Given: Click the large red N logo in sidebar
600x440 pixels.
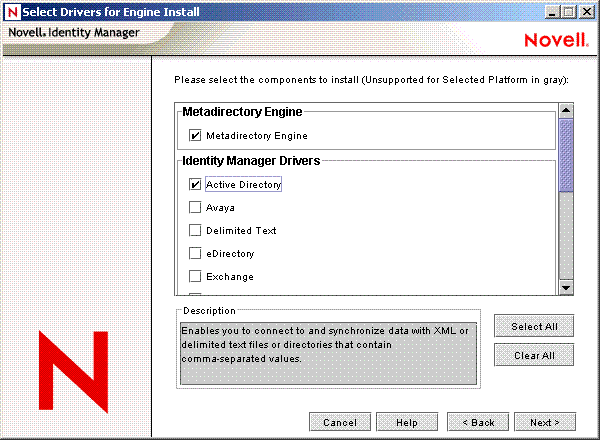Looking at the screenshot, I should 73,372.
